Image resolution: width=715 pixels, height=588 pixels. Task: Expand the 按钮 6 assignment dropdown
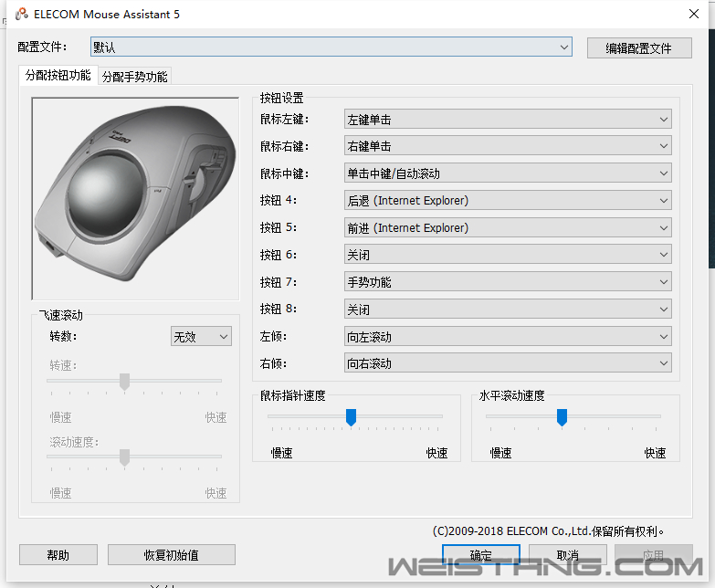(x=508, y=255)
